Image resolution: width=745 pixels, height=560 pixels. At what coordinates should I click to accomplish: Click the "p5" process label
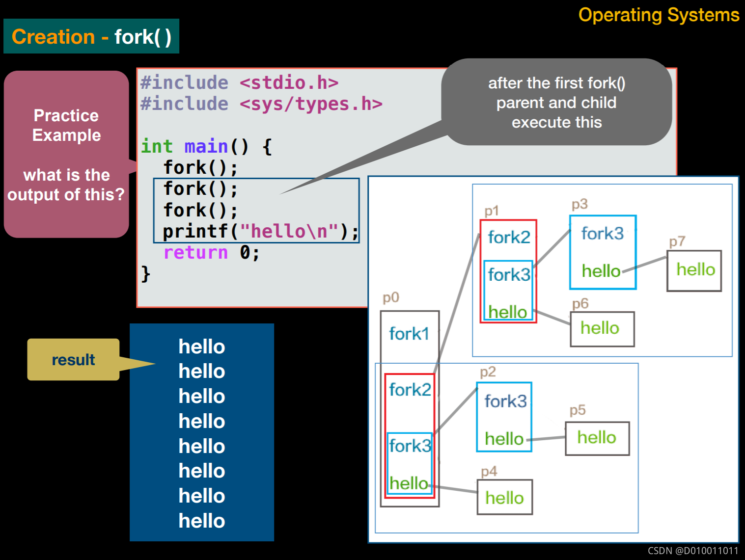(578, 410)
